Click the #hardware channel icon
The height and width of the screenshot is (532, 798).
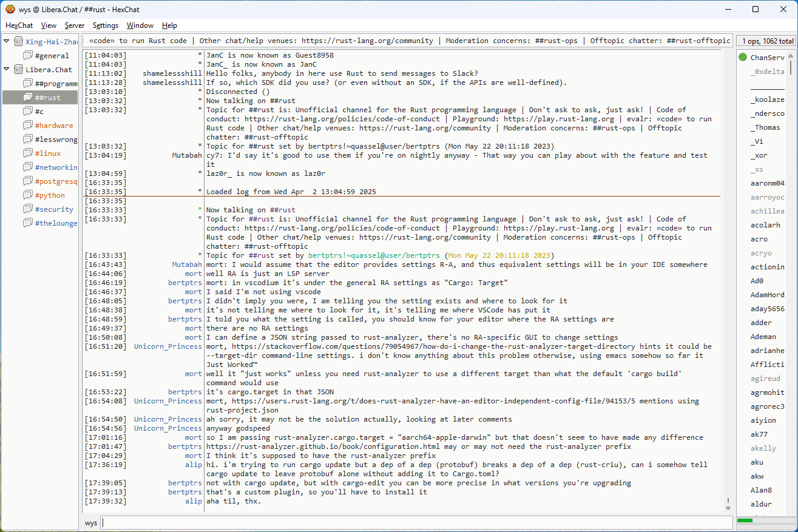coord(28,126)
